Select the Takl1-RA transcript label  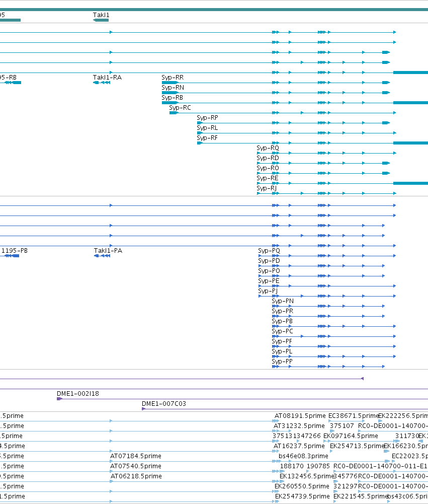tap(107, 78)
